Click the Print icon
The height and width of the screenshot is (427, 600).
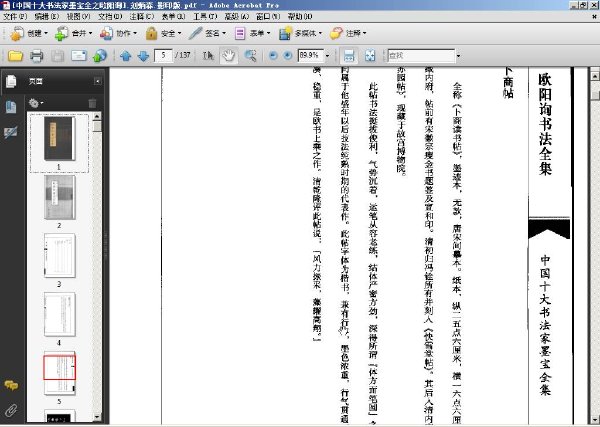[37, 56]
